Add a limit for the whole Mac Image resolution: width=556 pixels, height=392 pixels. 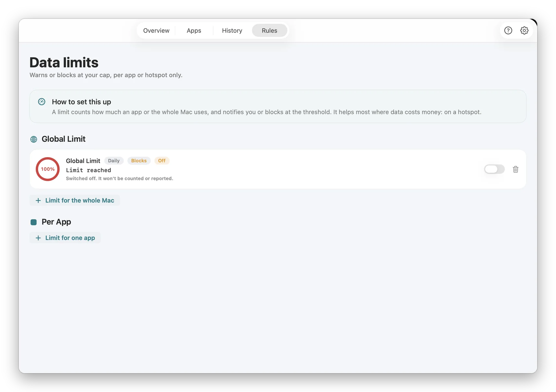click(75, 200)
